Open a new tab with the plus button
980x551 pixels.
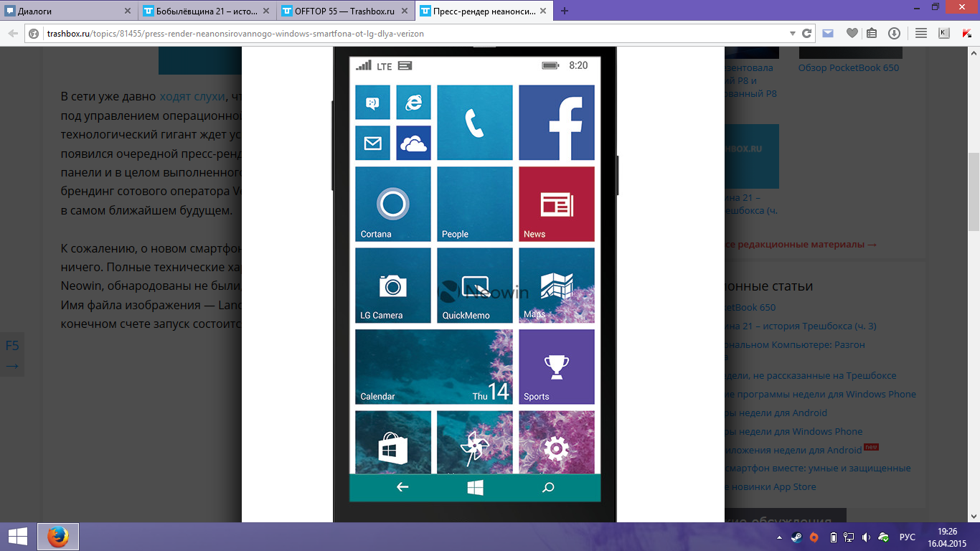pyautogui.click(x=565, y=11)
